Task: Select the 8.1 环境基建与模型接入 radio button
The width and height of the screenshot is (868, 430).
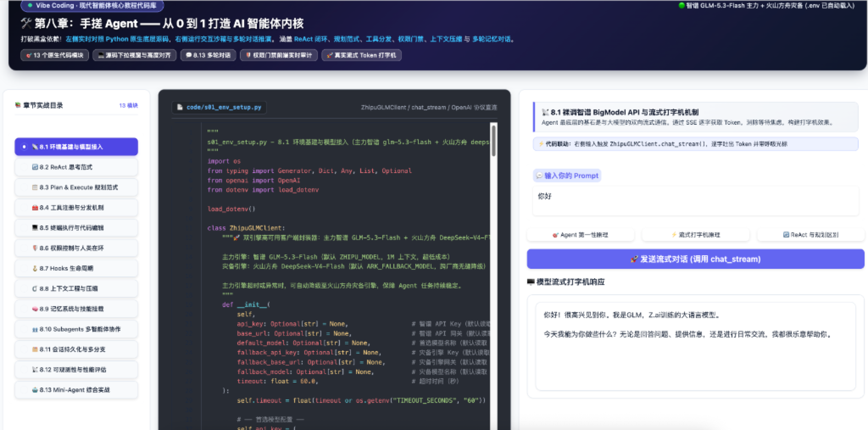Action: tap(24, 147)
